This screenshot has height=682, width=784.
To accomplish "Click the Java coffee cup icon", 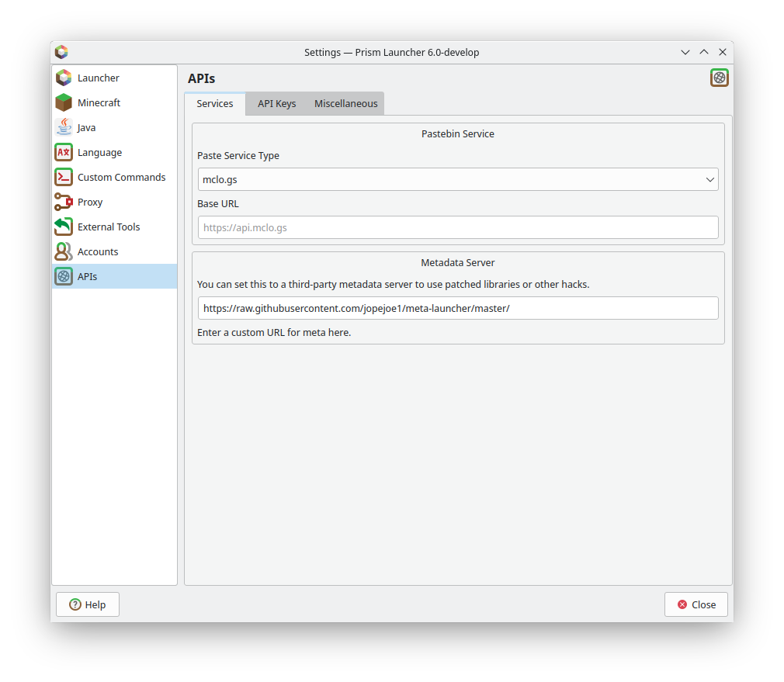I will click(63, 127).
